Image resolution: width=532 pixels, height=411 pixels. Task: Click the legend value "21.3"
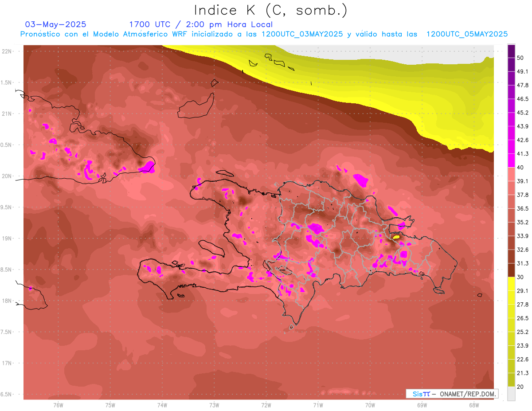[523, 373]
